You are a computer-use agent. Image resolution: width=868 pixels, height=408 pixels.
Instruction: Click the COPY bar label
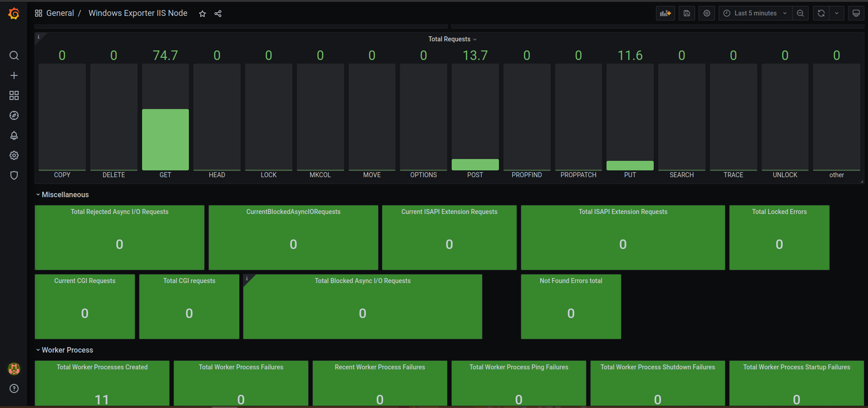pyautogui.click(x=62, y=175)
